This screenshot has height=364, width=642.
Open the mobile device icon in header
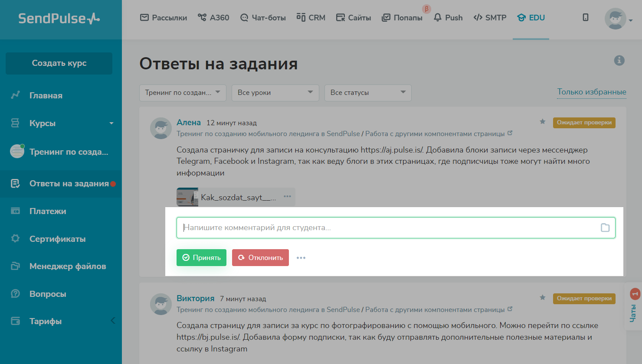(585, 17)
